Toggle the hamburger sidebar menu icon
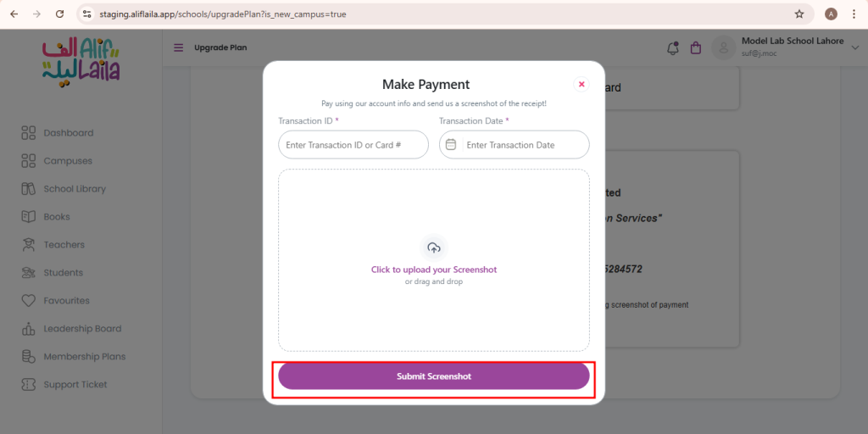868x434 pixels. [178, 47]
